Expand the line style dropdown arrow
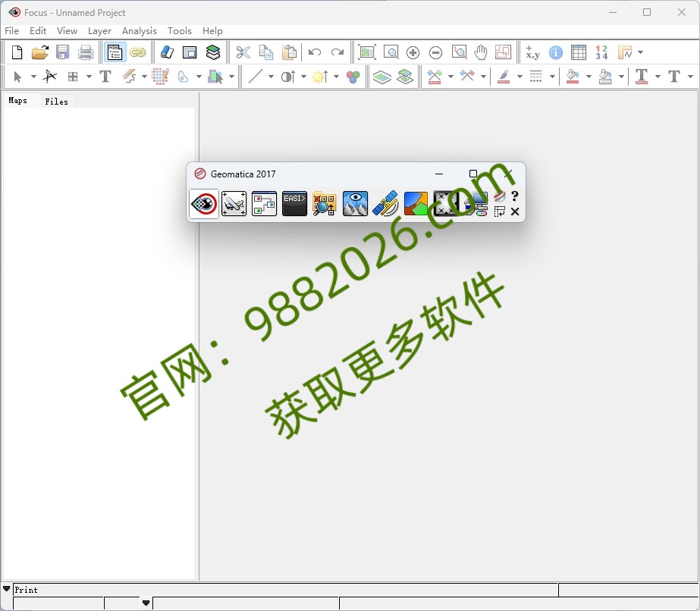Viewport: 700px width, 611px height. click(x=552, y=76)
